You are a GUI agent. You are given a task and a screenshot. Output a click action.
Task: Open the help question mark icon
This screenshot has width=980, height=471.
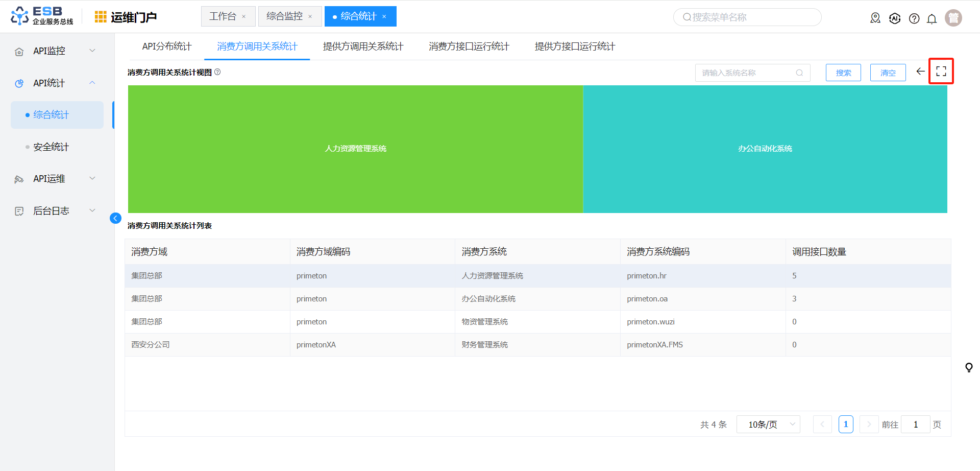pos(914,19)
